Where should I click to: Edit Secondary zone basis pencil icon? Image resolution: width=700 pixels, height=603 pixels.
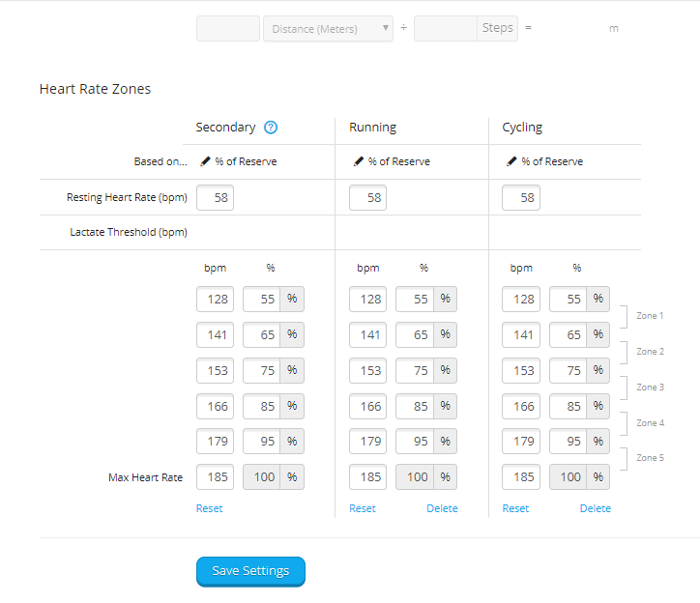[x=205, y=161]
